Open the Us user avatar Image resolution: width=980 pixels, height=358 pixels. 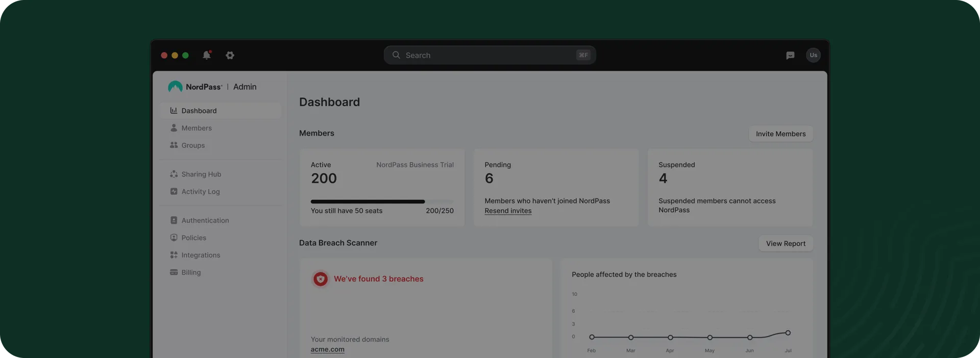pyautogui.click(x=813, y=55)
